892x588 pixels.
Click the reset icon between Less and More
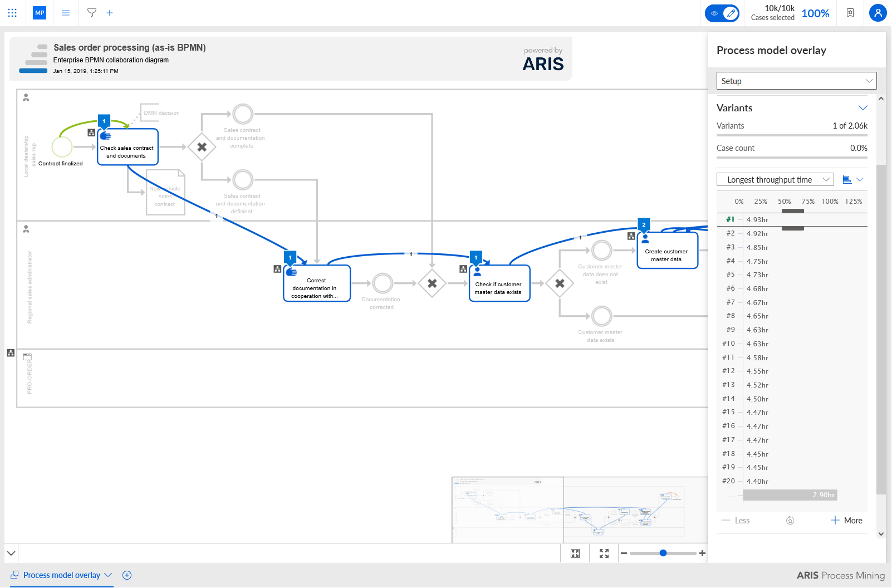click(x=790, y=521)
